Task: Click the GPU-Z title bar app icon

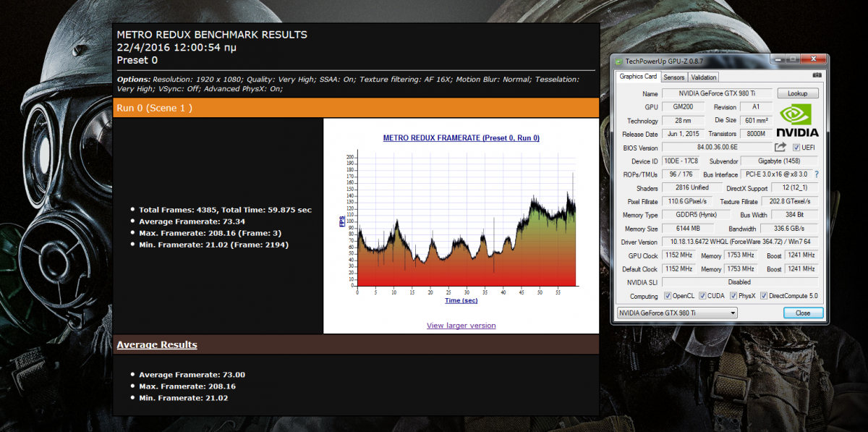Action: pyautogui.click(x=618, y=62)
